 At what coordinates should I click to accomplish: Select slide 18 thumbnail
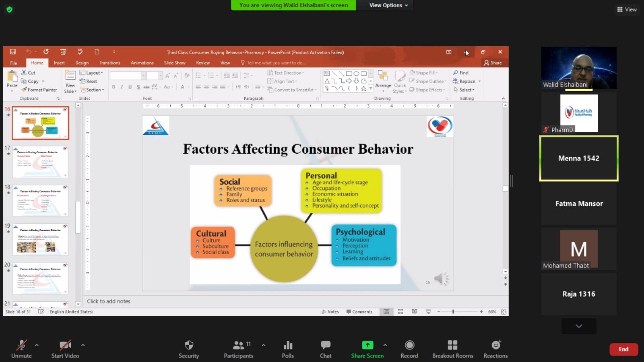(40, 201)
